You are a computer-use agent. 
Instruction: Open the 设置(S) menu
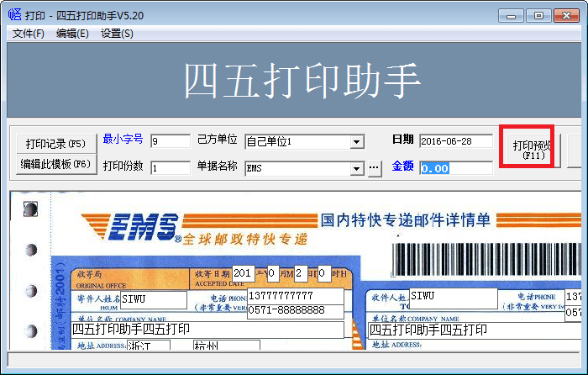117,34
